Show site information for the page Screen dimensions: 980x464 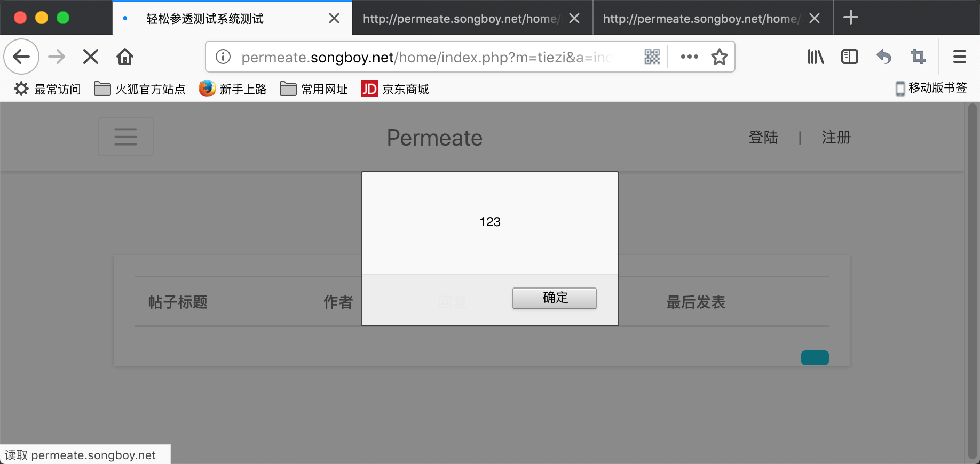[223, 57]
